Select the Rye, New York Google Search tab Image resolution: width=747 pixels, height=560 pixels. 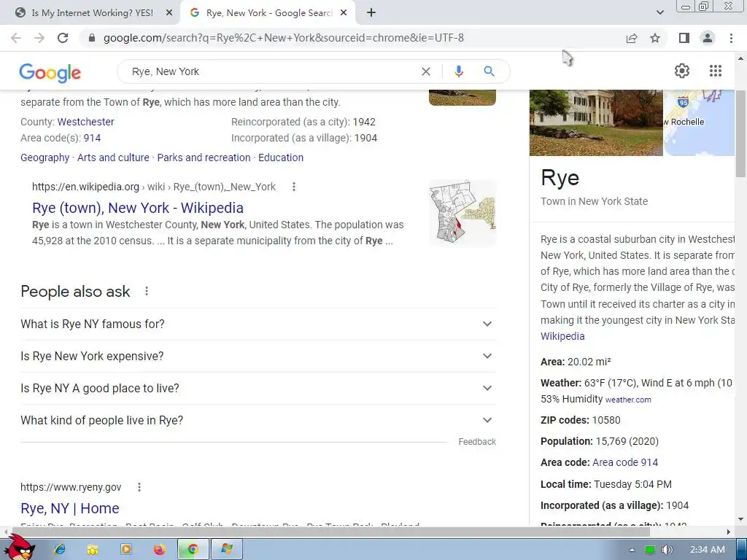268,13
